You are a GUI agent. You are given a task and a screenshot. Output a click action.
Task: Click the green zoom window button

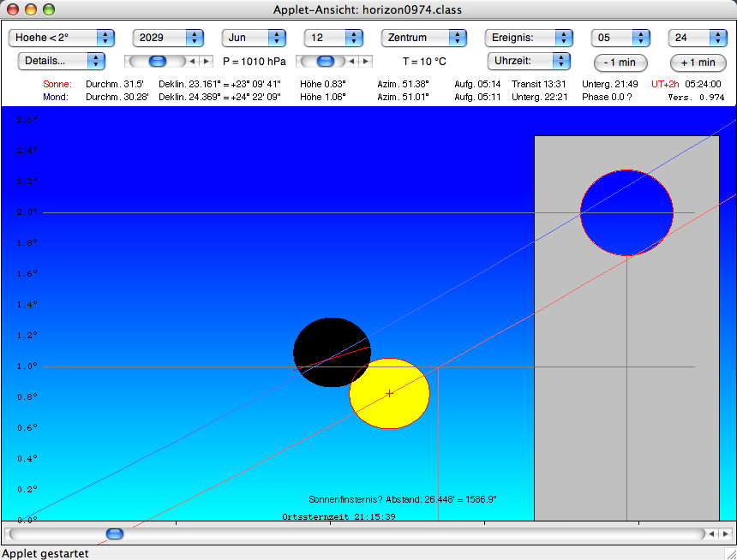pos(48,9)
